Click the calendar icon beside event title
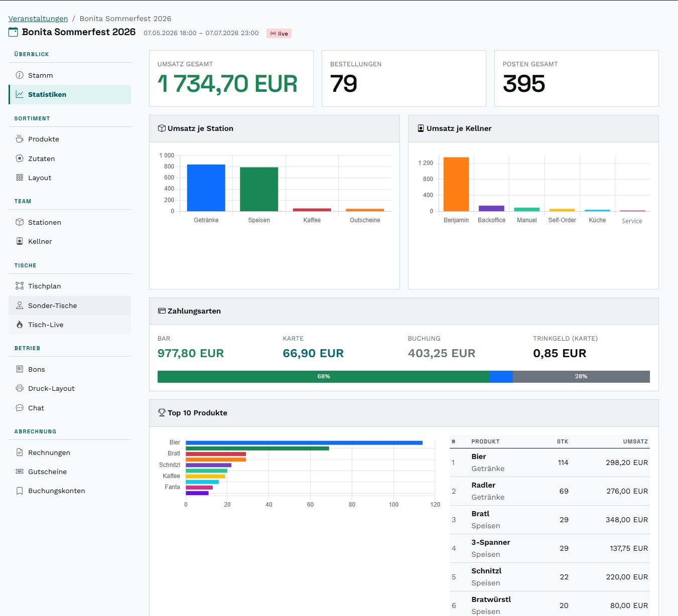The height and width of the screenshot is (616, 678). click(x=13, y=32)
